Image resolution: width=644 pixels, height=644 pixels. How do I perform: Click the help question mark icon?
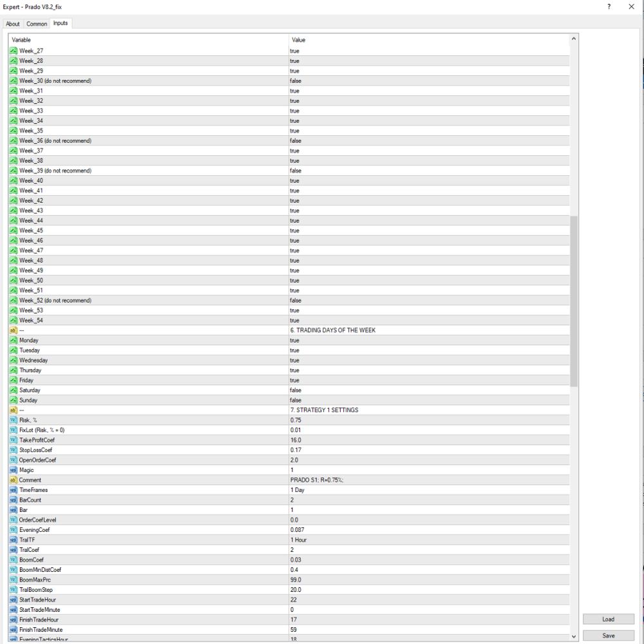609,6
